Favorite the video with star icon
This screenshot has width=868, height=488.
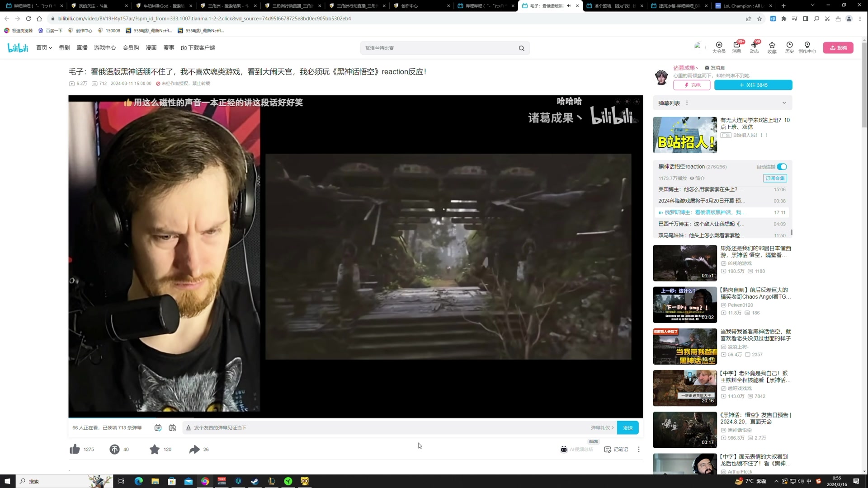click(x=155, y=449)
